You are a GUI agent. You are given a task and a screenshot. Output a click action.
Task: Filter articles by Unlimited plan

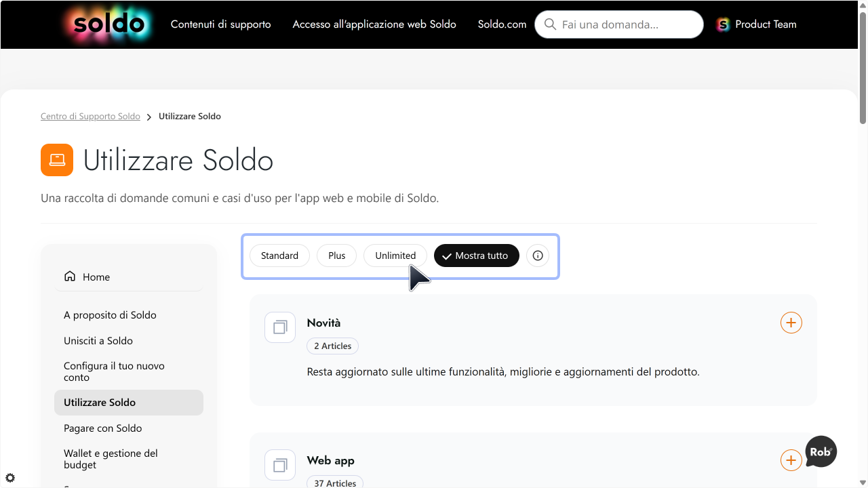click(x=395, y=256)
